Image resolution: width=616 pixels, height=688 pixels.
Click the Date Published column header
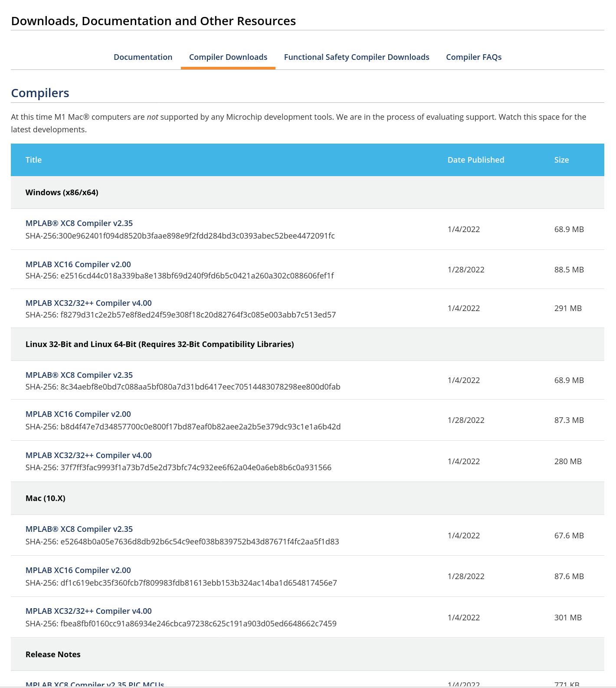[476, 160]
